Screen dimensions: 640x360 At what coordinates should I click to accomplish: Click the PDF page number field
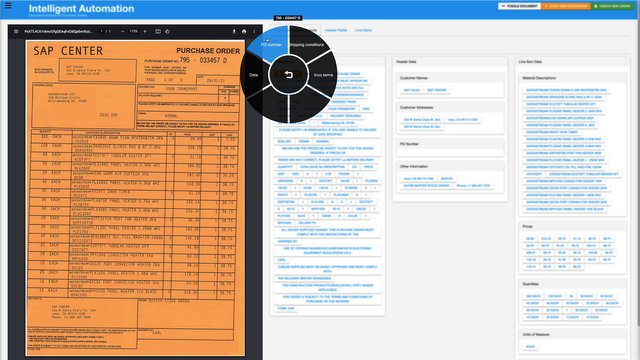(x=102, y=31)
